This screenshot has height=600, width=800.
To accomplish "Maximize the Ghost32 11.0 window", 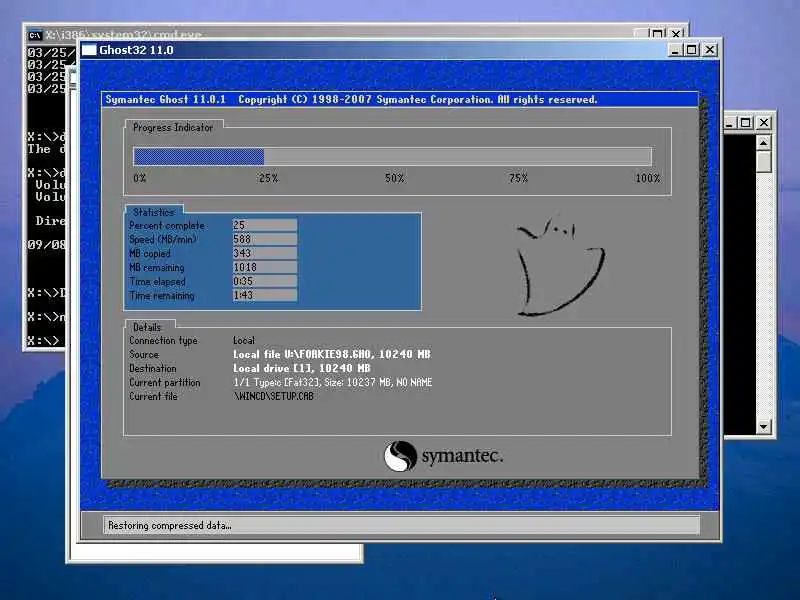I will coord(692,50).
